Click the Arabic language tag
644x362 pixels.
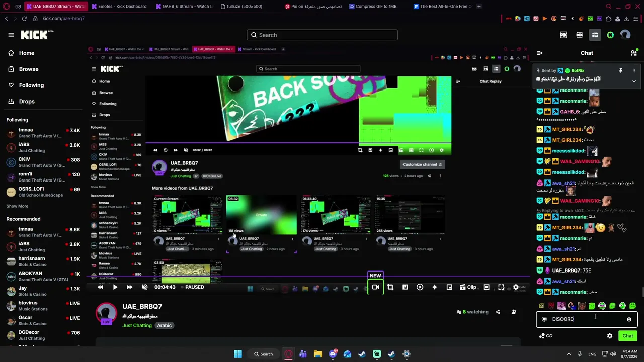(165, 326)
